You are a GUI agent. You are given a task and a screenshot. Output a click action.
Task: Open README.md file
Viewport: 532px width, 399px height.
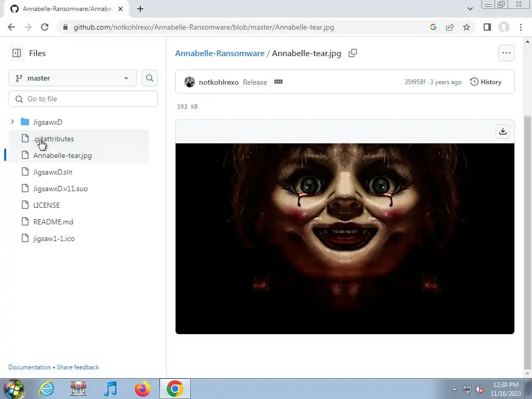point(54,222)
